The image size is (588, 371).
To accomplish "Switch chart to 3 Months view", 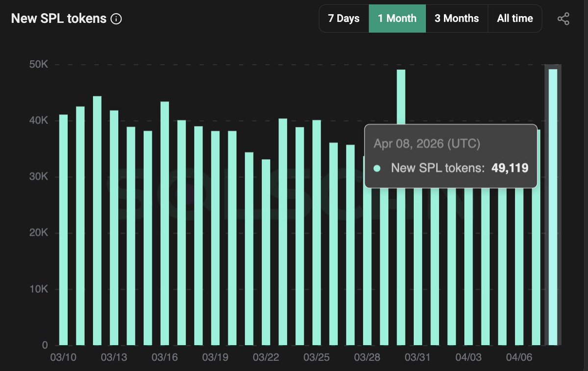I will tap(457, 19).
